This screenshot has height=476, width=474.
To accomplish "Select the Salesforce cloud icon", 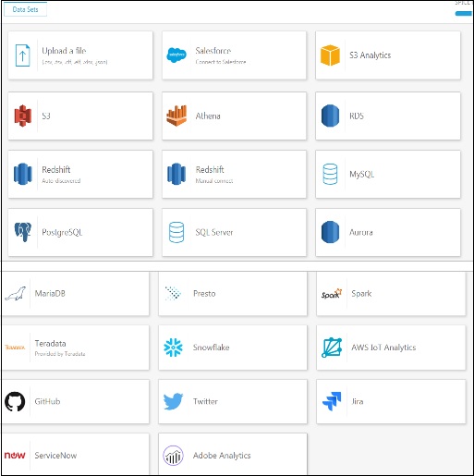I will point(176,55).
